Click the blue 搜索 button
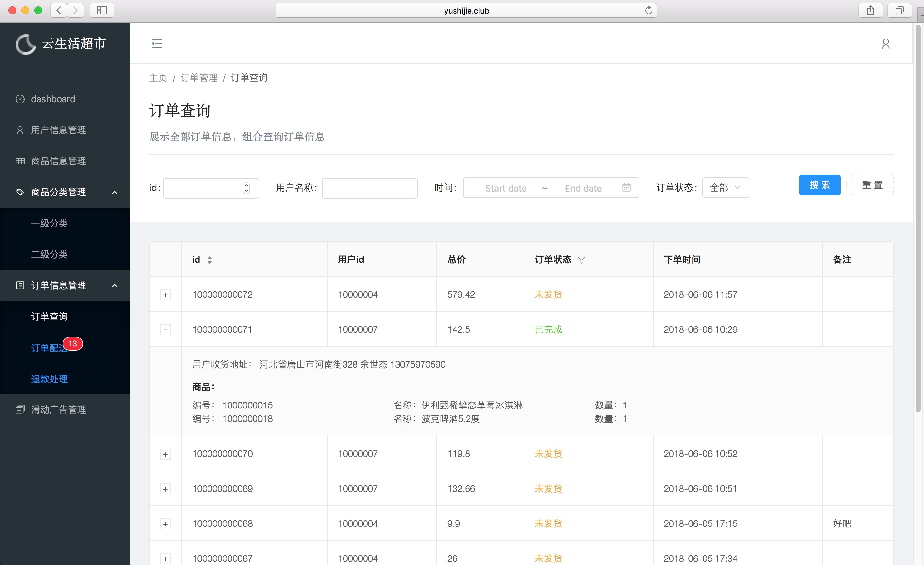This screenshot has width=924, height=565. [x=819, y=185]
